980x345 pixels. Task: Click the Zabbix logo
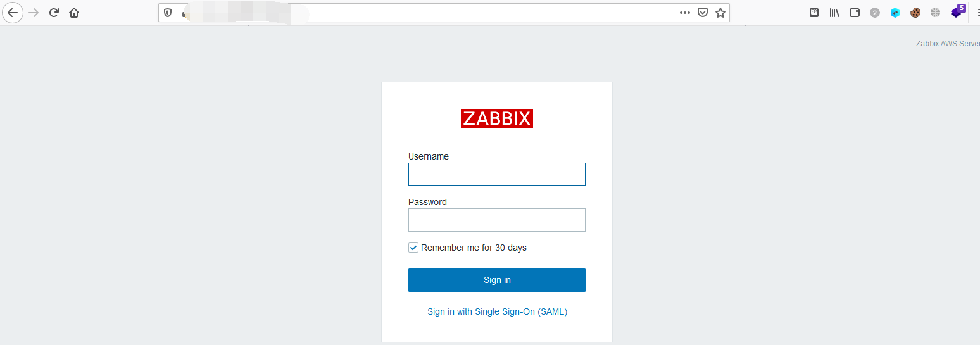tap(497, 118)
